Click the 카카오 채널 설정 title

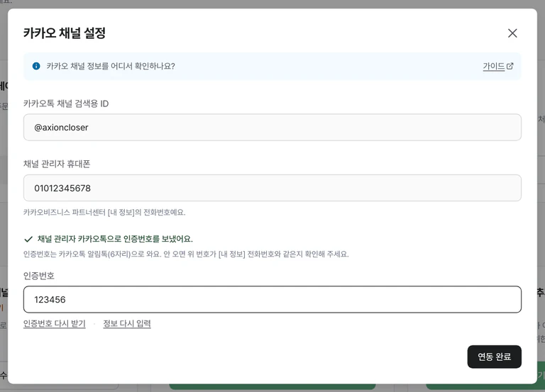65,33
